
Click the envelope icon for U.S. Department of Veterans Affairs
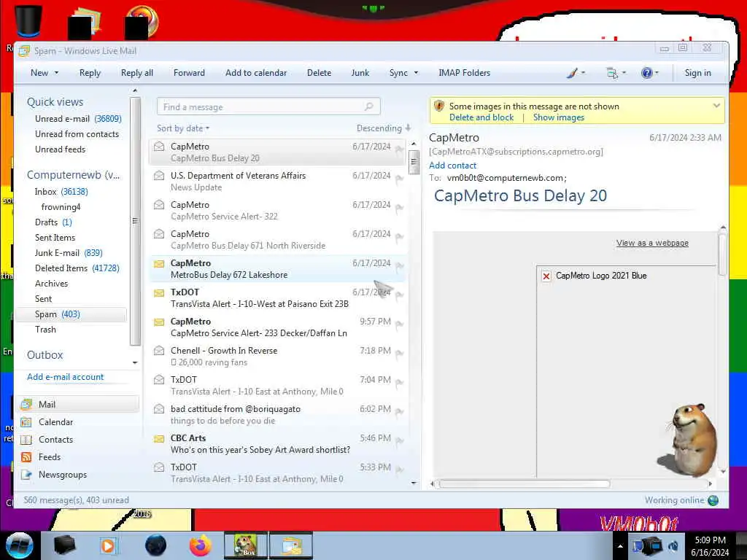159,176
